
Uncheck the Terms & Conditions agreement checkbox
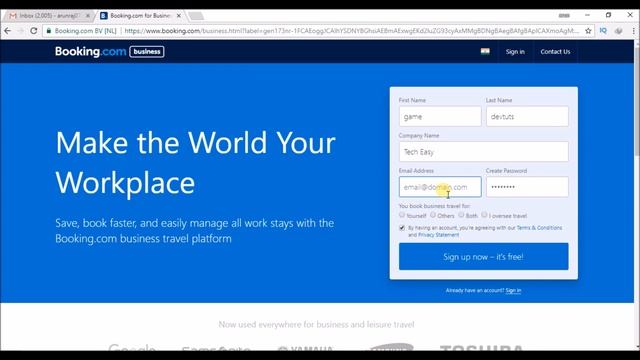402,228
